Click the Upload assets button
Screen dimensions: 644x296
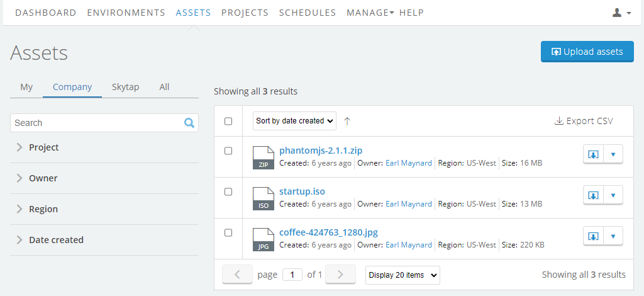coord(587,52)
